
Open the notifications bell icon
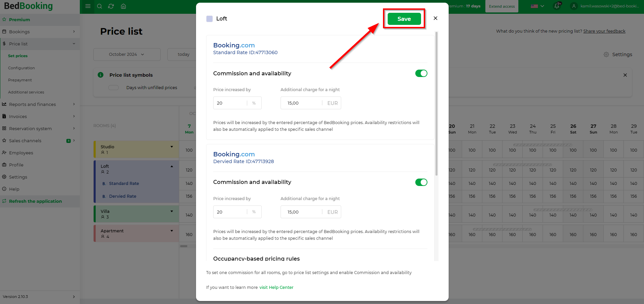[557, 6]
